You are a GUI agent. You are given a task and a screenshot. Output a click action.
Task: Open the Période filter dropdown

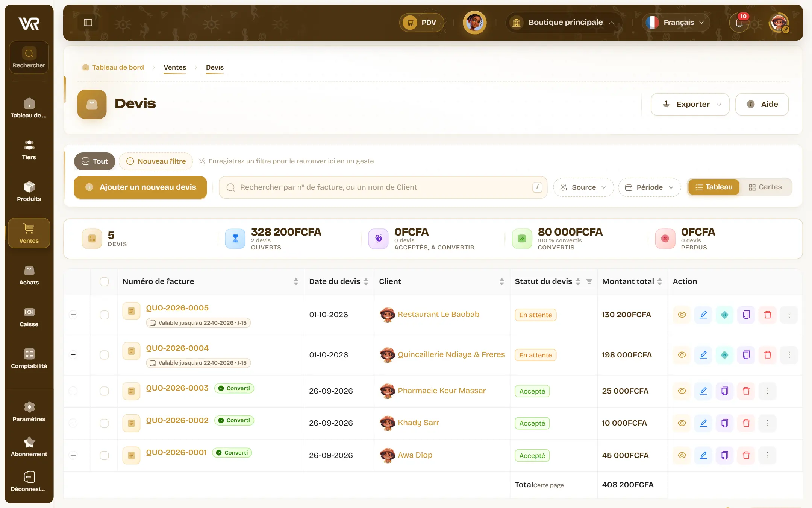[x=649, y=187]
